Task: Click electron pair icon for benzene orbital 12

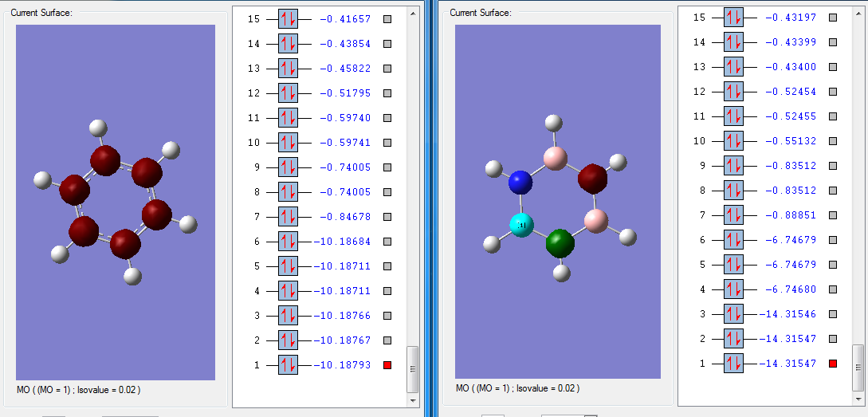Action: click(x=288, y=93)
